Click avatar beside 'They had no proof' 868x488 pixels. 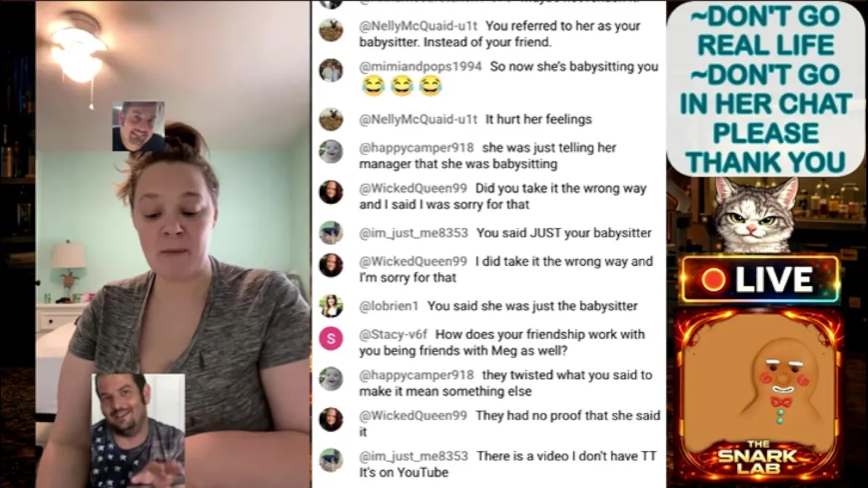[331, 420]
